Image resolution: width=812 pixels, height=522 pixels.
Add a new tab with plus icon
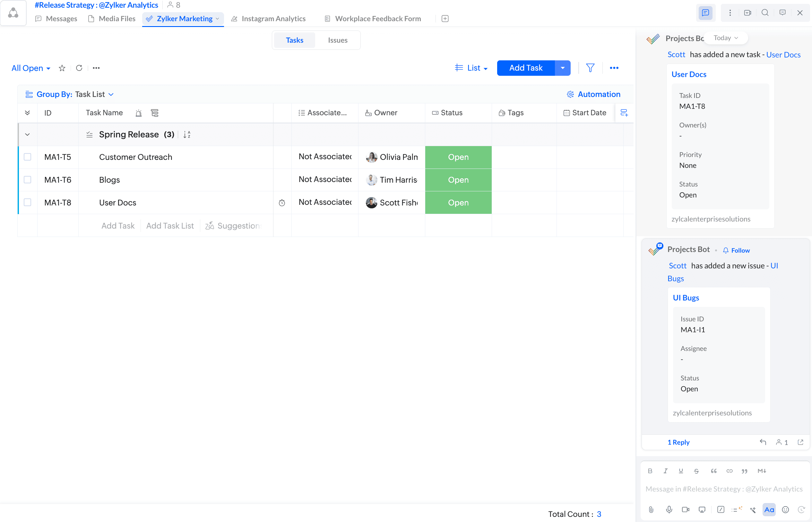[x=445, y=19]
